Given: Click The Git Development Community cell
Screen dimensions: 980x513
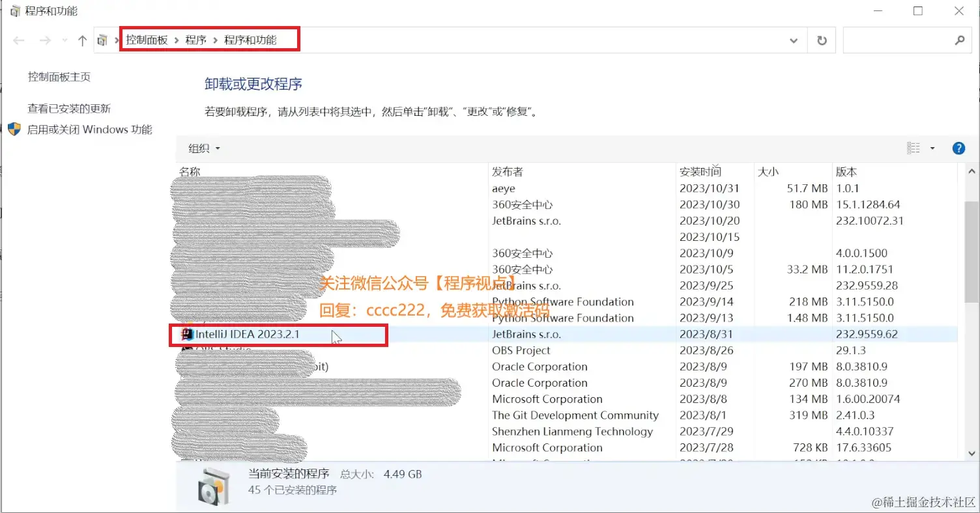Looking at the screenshot, I should pos(575,415).
